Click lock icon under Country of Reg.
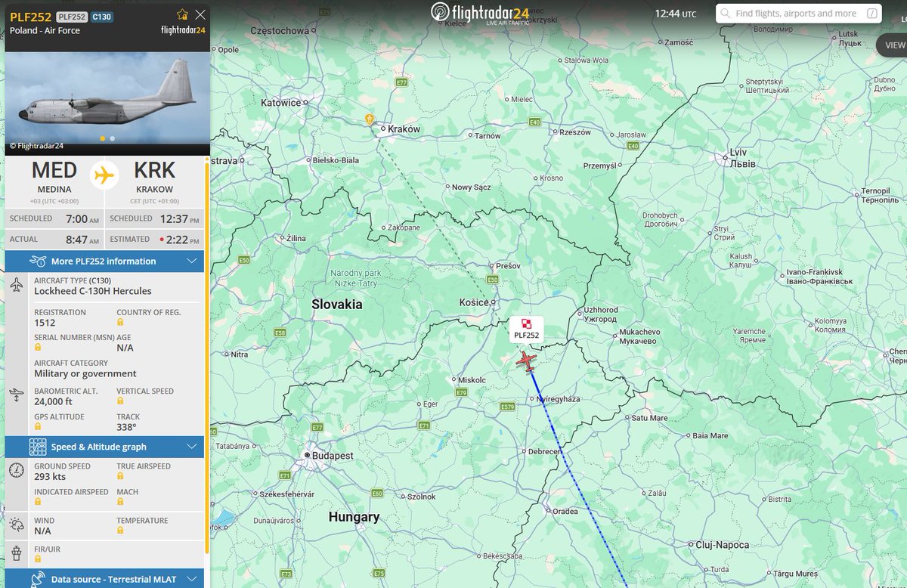The image size is (907, 588). coord(120,323)
